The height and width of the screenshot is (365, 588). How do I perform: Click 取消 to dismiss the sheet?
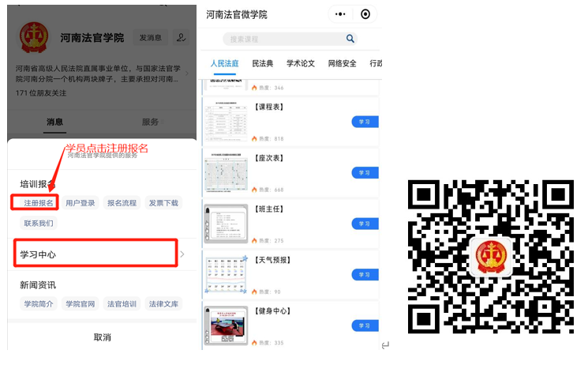(x=102, y=337)
